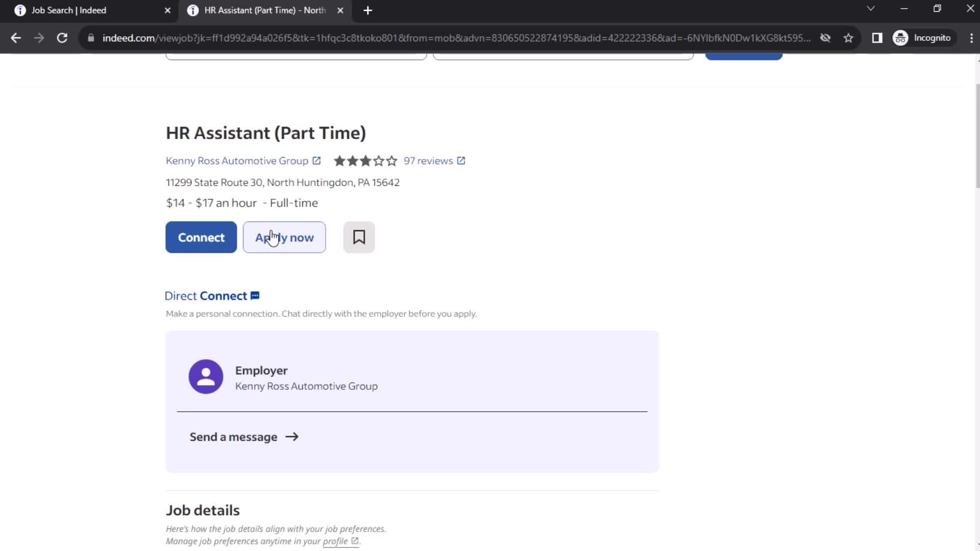Click the Apply now button
The image size is (980, 551).
click(x=285, y=237)
